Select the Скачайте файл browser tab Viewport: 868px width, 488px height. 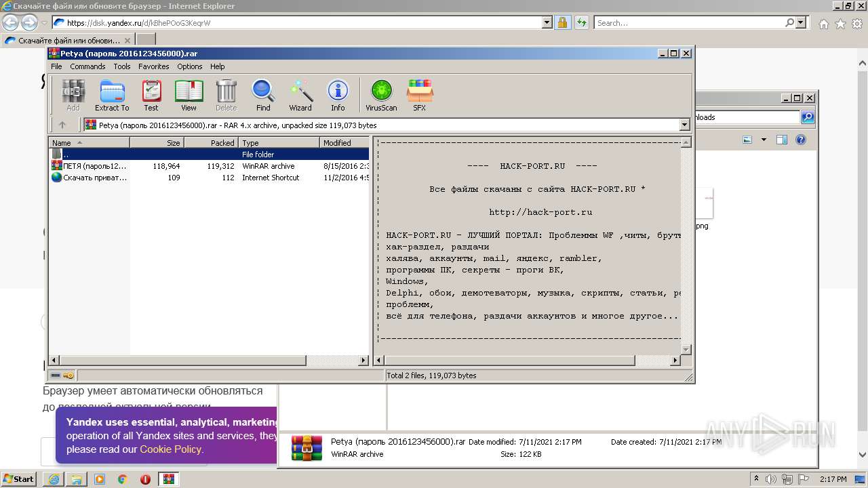point(68,40)
